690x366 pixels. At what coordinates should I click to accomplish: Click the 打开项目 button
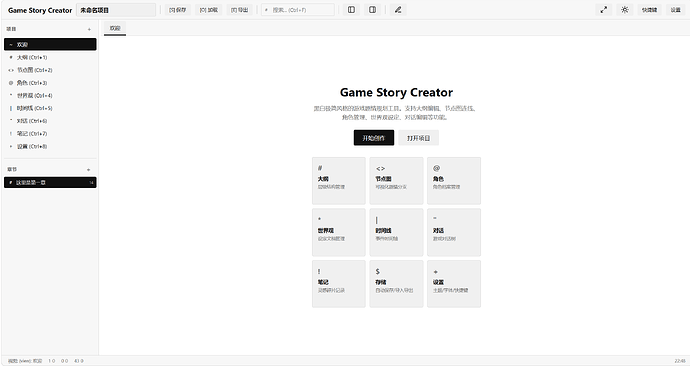[418, 138]
